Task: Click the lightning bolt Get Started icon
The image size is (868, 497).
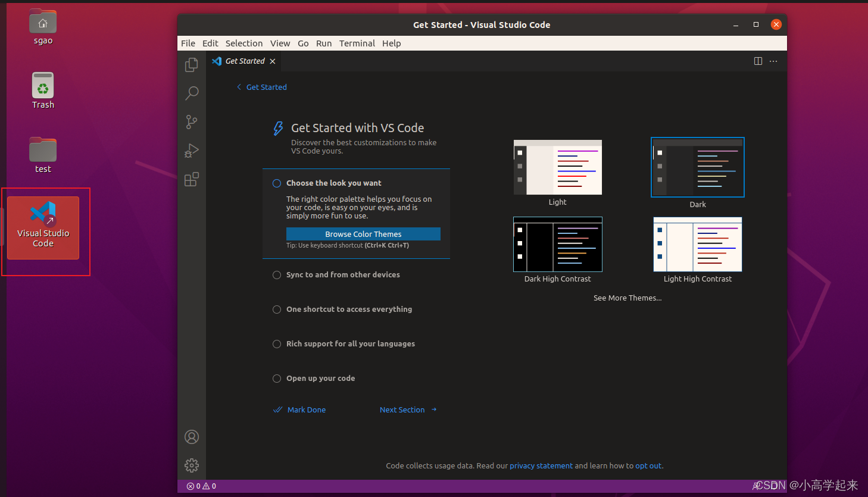Action: coord(278,129)
